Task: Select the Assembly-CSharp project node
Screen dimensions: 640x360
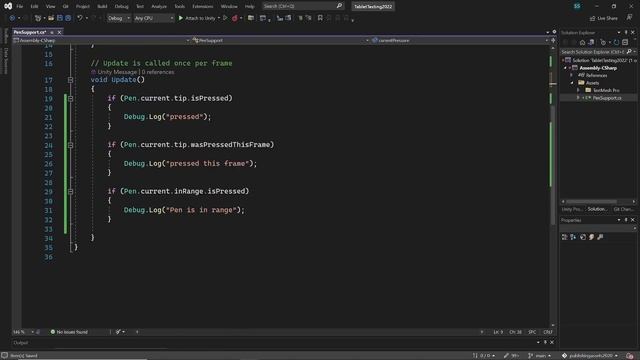Action: point(598,68)
